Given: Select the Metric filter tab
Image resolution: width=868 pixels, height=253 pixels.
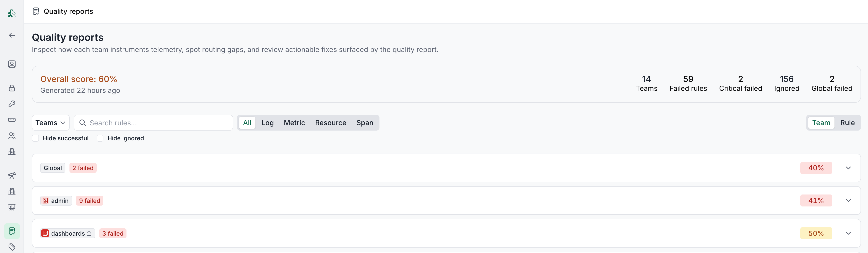Looking at the screenshot, I should pyautogui.click(x=294, y=123).
